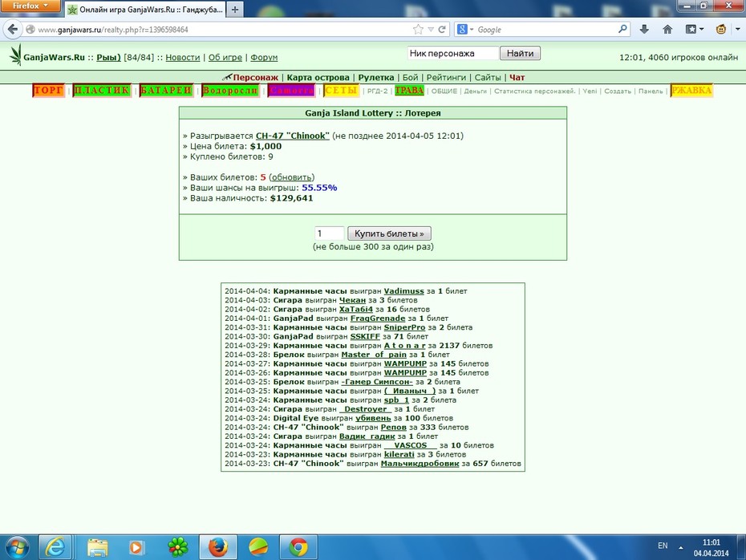The width and height of the screenshot is (746, 560).
Task: Click GanjaWars leaf logo
Action: [16, 55]
